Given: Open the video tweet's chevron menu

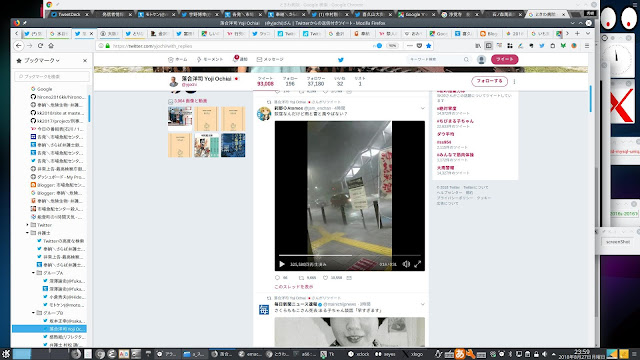Looking at the screenshot, I should tap(422, 108).
